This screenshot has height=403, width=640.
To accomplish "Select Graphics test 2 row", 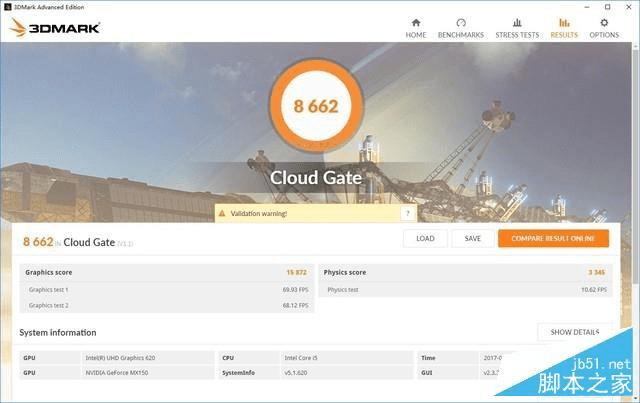I will click(x=167, y=305).
